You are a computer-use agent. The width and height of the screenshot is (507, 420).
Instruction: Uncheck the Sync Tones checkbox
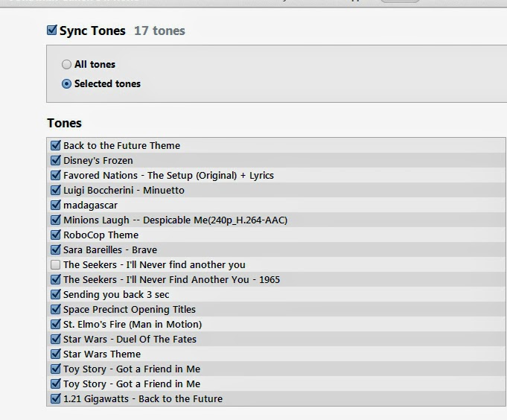click(x=52, y=31)
